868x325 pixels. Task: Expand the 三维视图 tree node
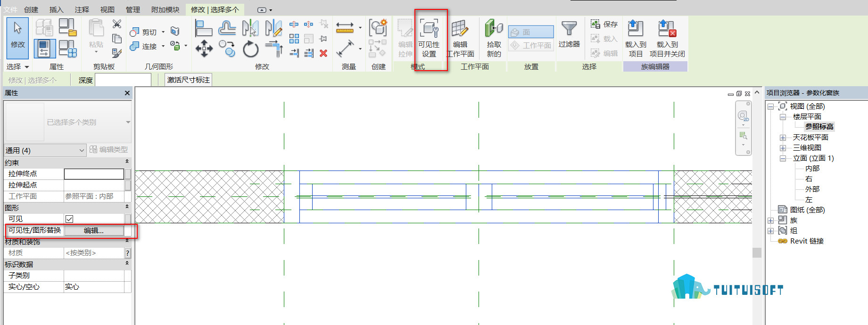tap(783, 148)
